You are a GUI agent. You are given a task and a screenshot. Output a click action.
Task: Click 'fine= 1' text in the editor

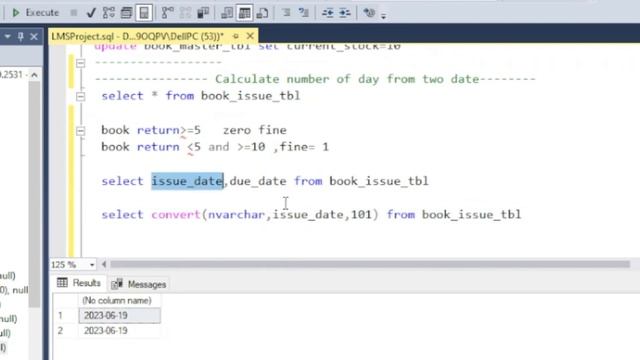(x=304, y=147)
